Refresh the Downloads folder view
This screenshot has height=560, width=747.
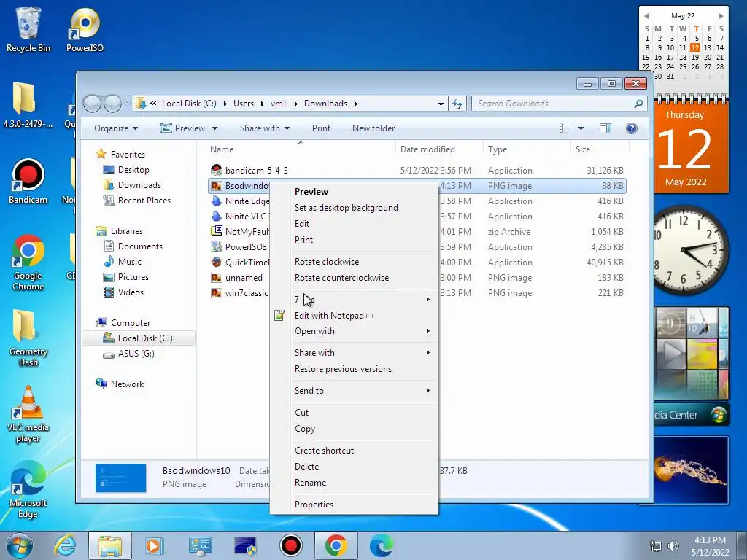tap(457, 104)
